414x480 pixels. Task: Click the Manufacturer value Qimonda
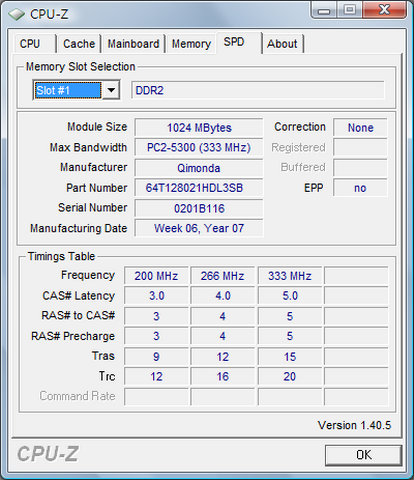click(x=199, y=168)
